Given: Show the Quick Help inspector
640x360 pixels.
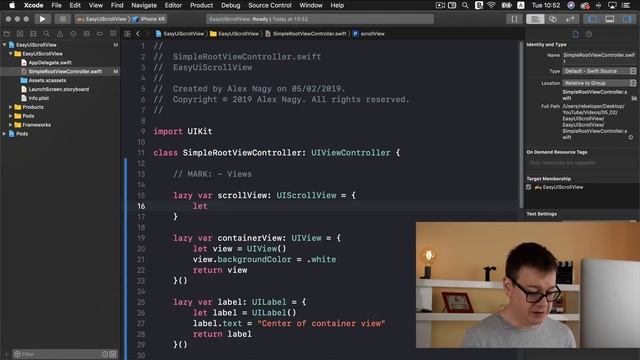Looking at the screenshot, I should tap(589, 34).
